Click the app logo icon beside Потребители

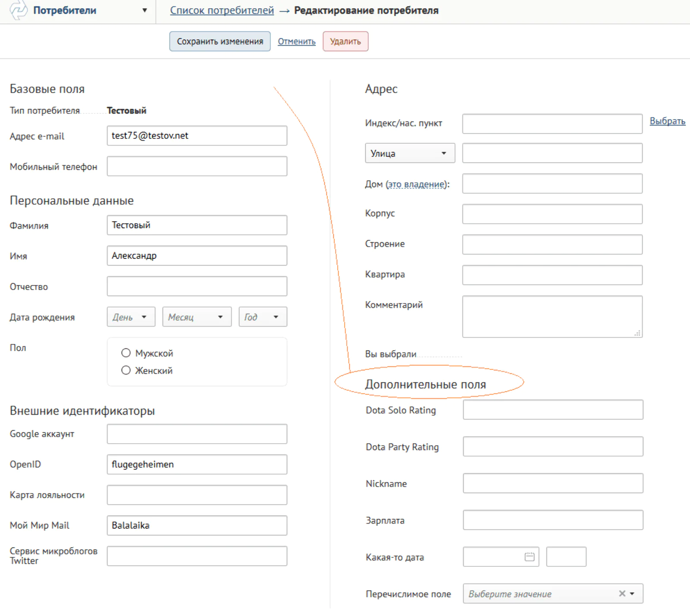coord(19,10)
